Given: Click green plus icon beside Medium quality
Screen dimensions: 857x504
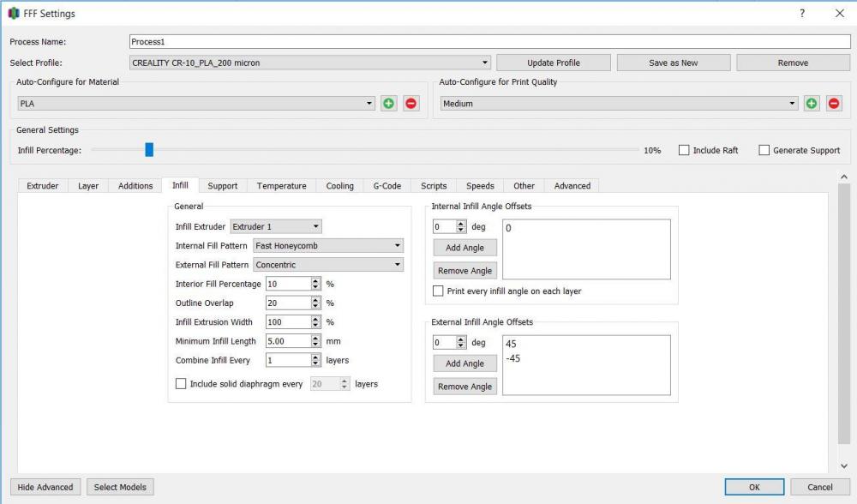Looking at the screenshot, I should click(x=812, y=104).
